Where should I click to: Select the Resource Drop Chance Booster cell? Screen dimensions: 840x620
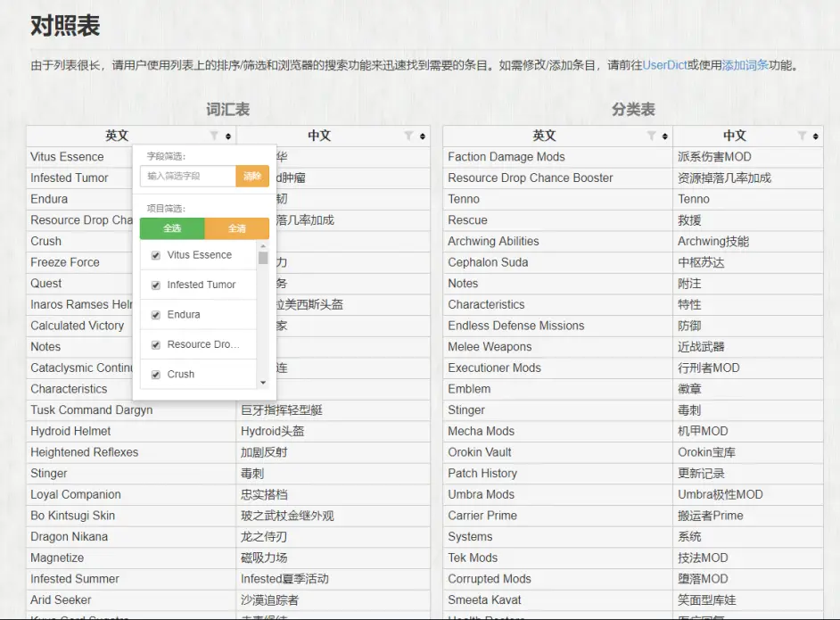click(x=557, y=178)
